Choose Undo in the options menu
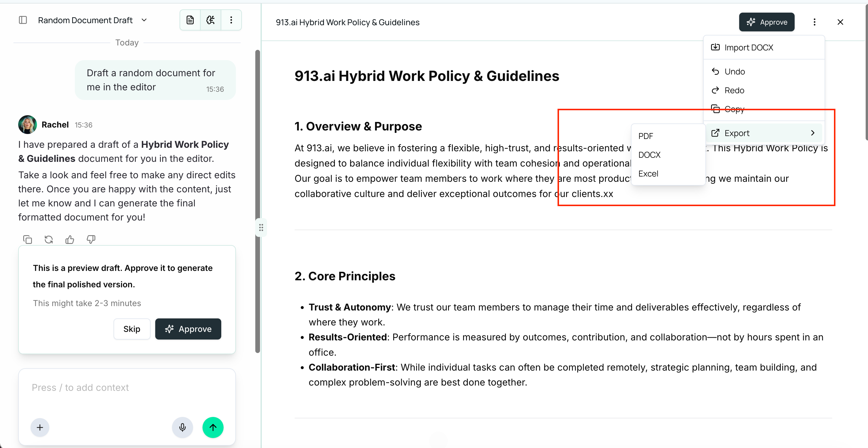Viewport: 868px width, 448px height. pyautogui.click(x=764, y=72)
